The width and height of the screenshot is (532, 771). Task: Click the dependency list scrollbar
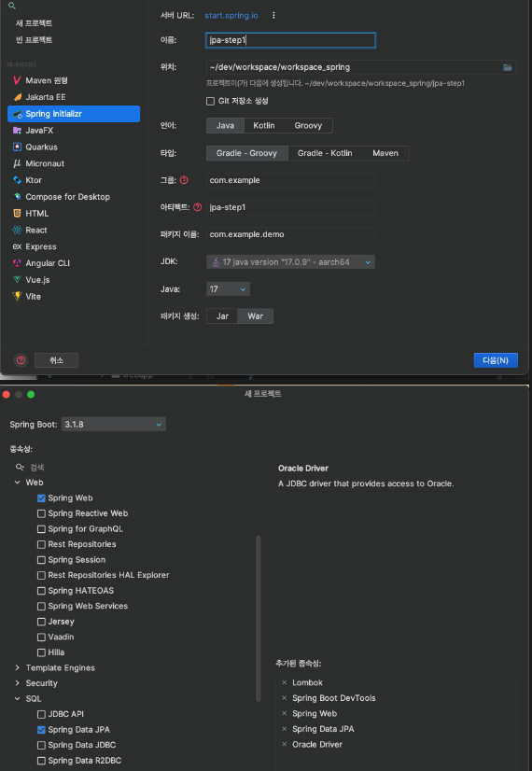(259, 619)
